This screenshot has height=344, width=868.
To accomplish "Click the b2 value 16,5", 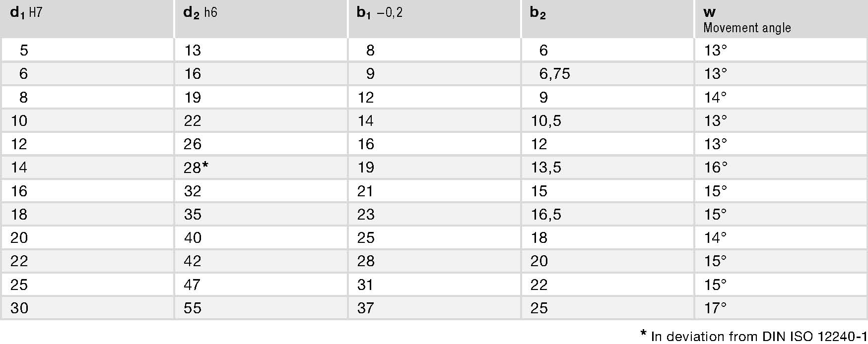I will coord(546,215).
